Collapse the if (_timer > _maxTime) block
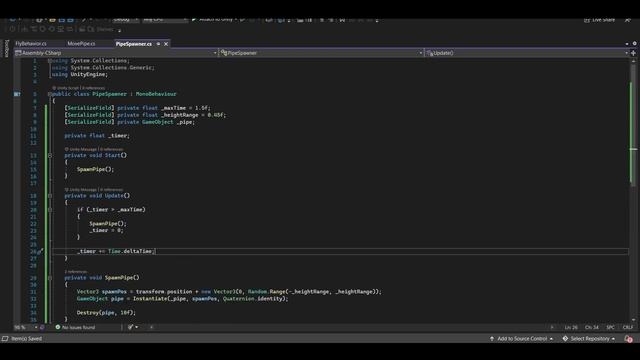The height and width of the screenshot is (360, 640). (50, 210)
